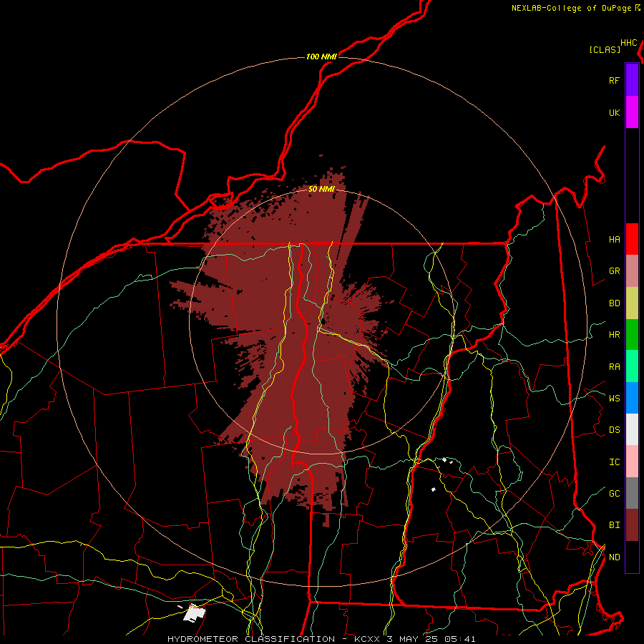Click the black radar site marker at center
The width and height of the screenshot is (644, 644).
pos(323,321)
